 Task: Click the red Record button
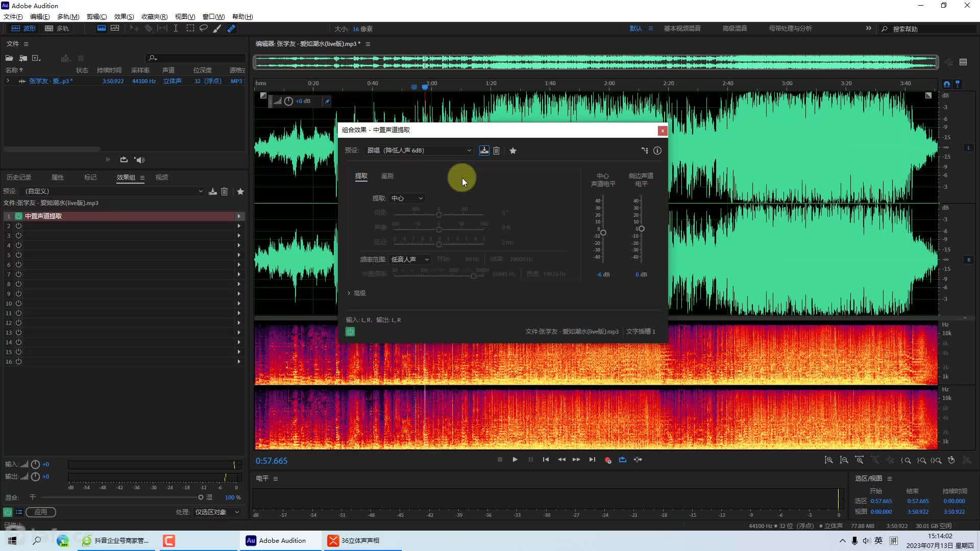[608, 460]
